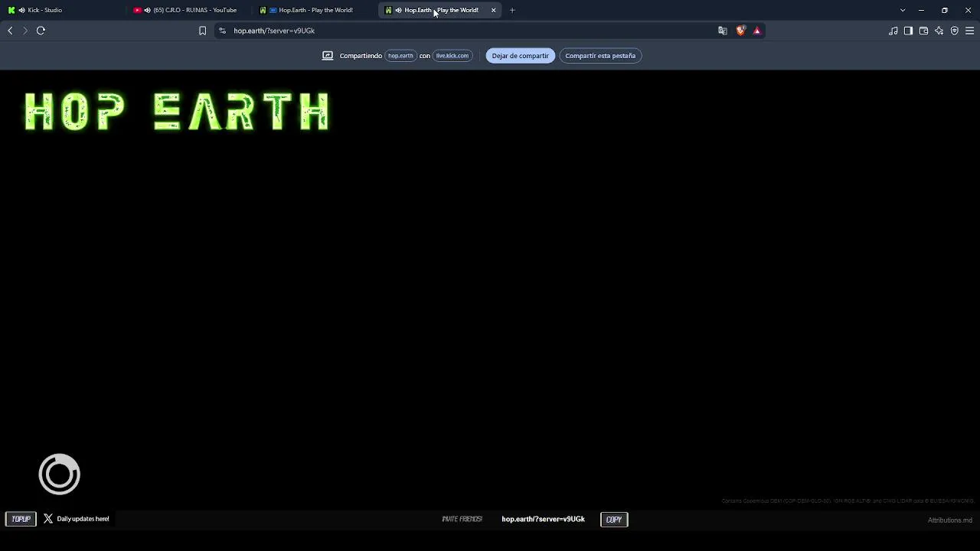Go back to the previous page
This screenshot has height=551, width=980.
coord(10,31)
